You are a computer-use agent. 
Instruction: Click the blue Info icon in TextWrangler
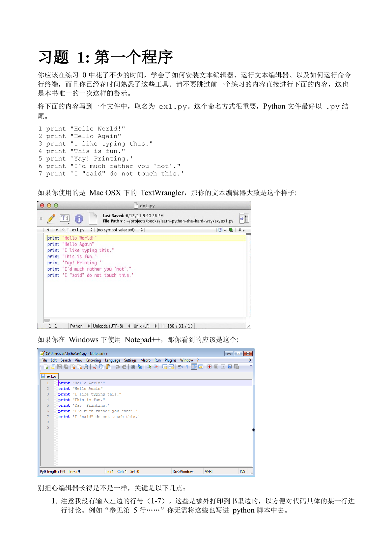79,219
